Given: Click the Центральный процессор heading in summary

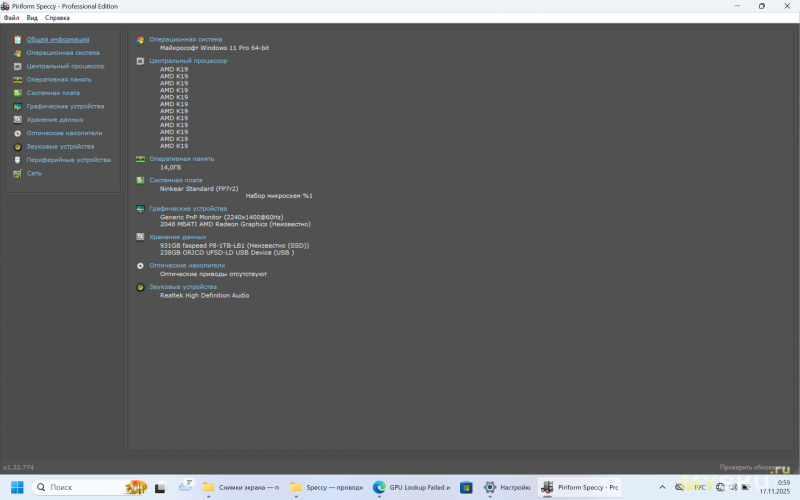Looking at the screenshot, I should [x=188, y=61].
